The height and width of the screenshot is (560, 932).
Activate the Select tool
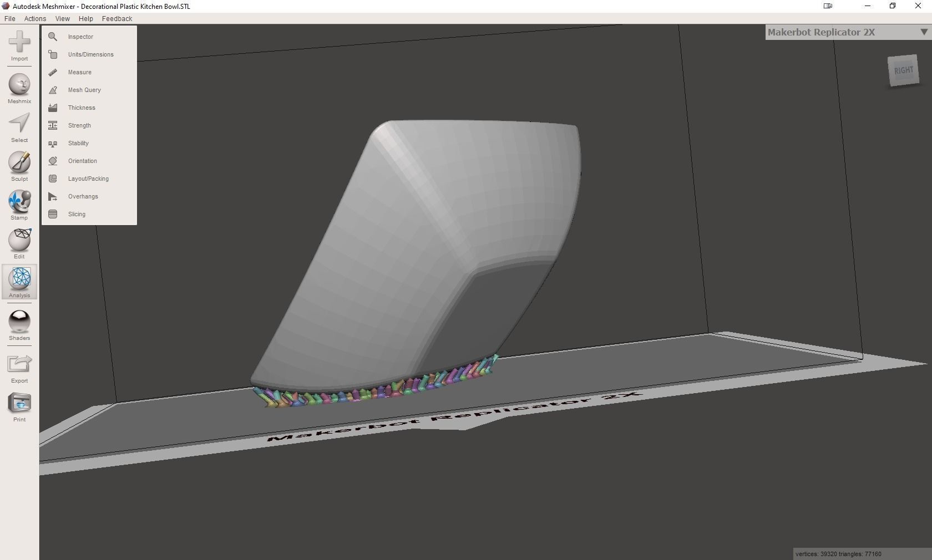click(19, 124)
